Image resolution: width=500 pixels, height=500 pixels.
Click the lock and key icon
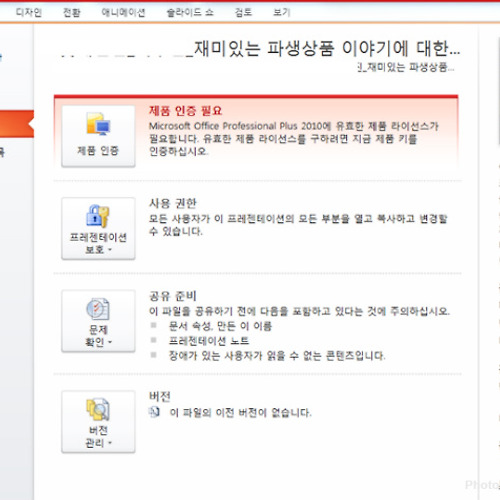coord(98,216)
